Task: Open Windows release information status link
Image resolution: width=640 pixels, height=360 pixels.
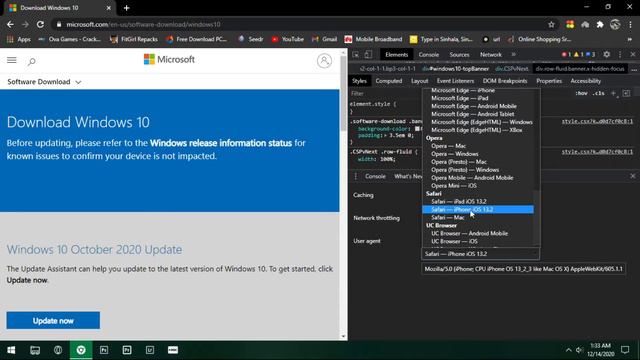Action: click(x=221, y=143)
